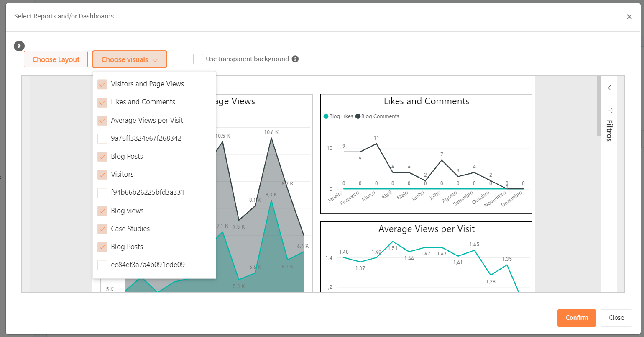Click the collapse chevron above the Filtros label
Image resolution: width=644 pixels, height=337 pixels.
pyautogui.click(x=610, y=88)
